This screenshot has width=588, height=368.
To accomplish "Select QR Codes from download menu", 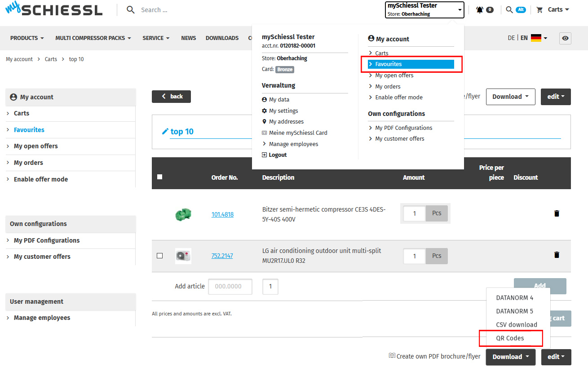I will 510,338.
